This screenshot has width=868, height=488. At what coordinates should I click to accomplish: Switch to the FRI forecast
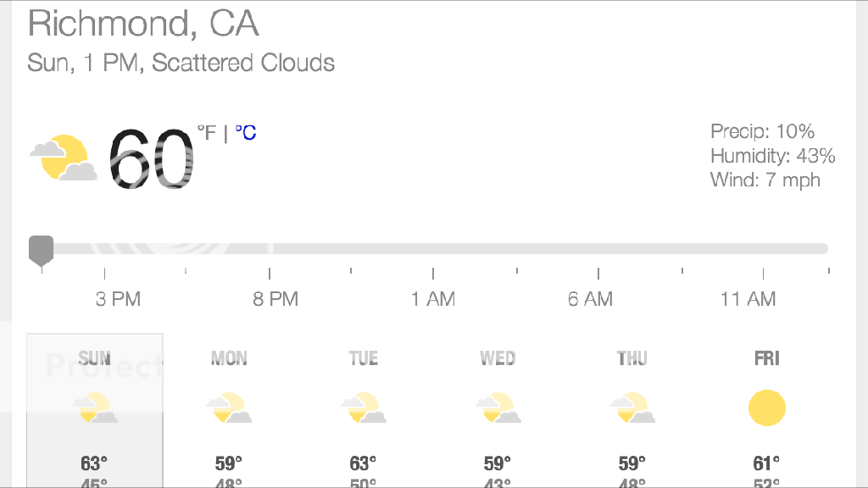click(766, 358)
